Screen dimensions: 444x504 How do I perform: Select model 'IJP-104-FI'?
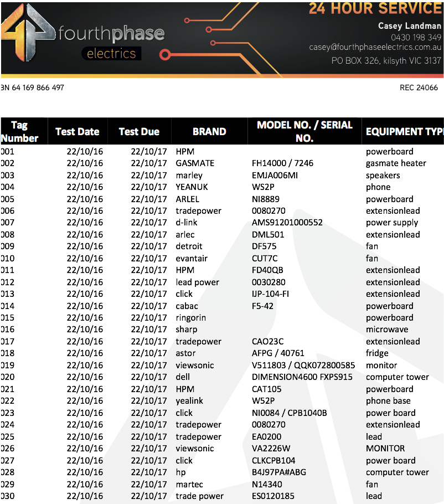[270, 294]
